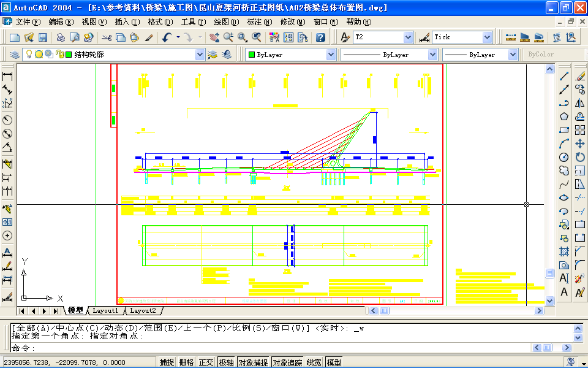Open the Layer Properties Manager icon
588x368 pixels.
click(14, 55)
